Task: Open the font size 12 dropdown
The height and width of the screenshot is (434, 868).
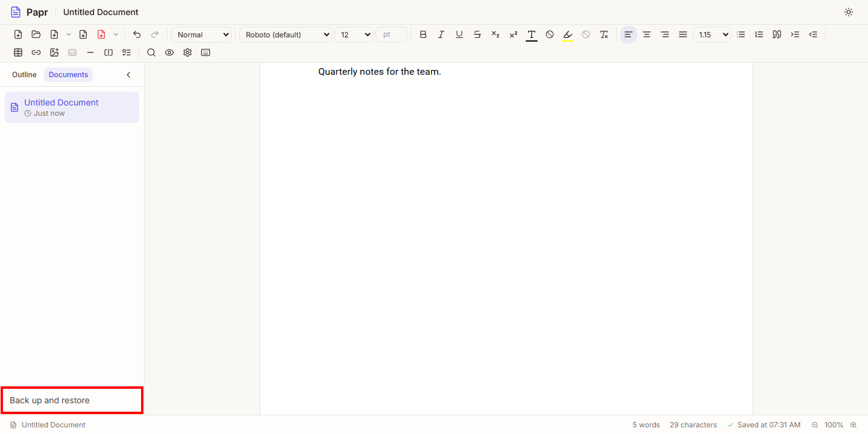Action: pyautogui.click(x=354, y=34)
